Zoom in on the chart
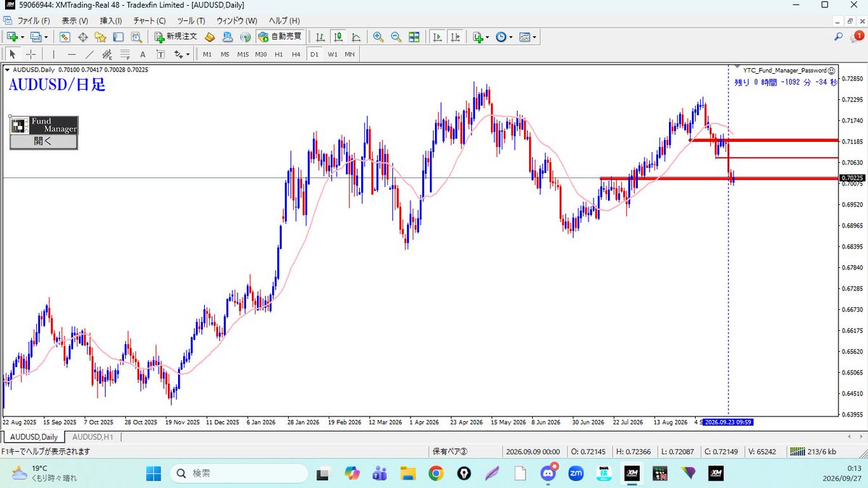Viewport: 868px width, 488px height. point(378,37)
